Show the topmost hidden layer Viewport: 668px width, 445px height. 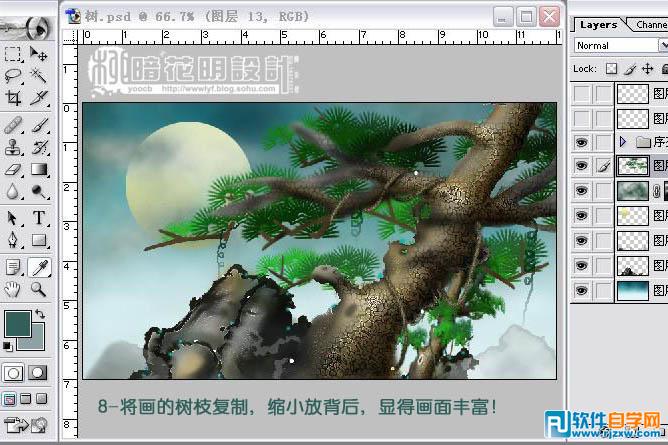pyautogui.click(x=582, y=94)
